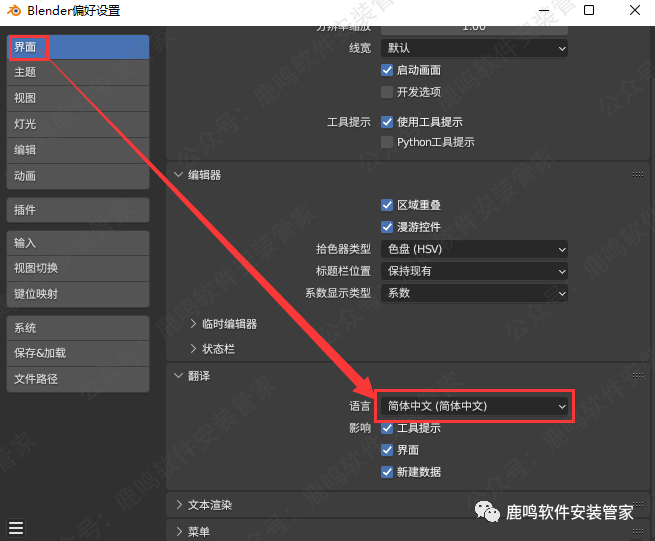Viewport: 655px width, 541px height.
Task: Open the 标题栏位置 dropdown
Action: click(x=474, y=271)
